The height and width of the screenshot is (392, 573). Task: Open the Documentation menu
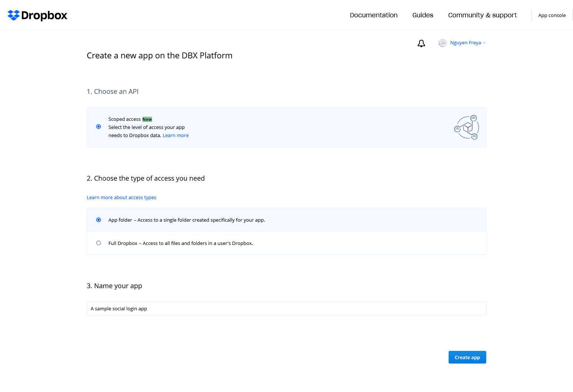[x=374, y=15]
